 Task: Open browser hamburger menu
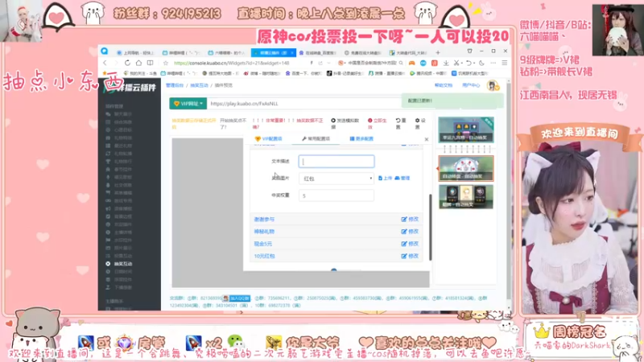[505, 64]
